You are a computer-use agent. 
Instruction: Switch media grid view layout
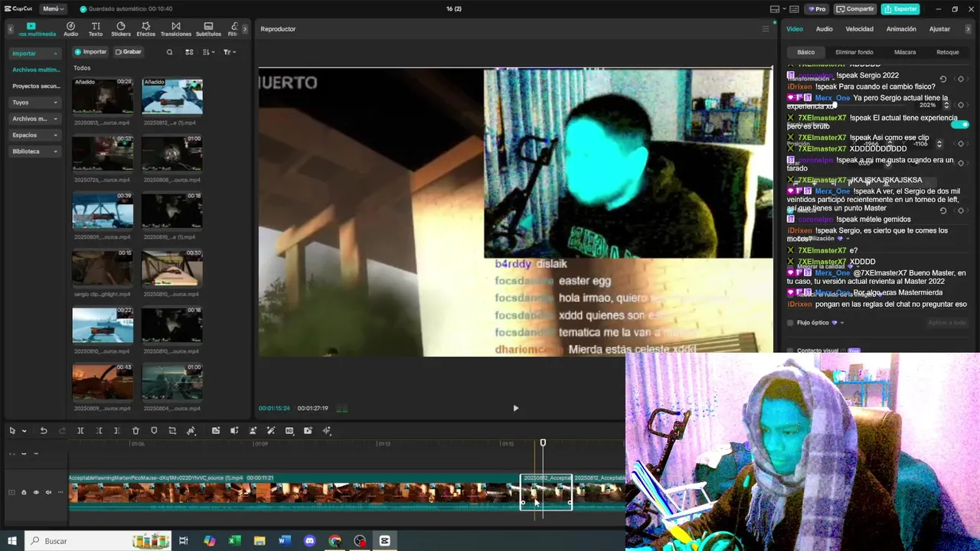(189, 52)
